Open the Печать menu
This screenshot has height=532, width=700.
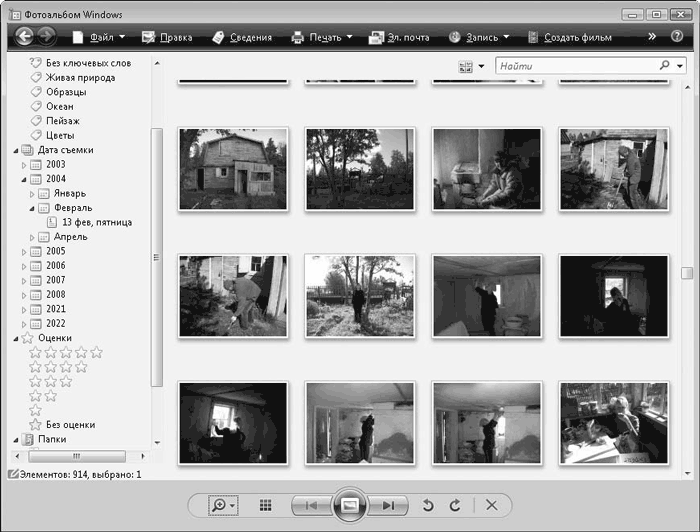click(322, 37)
